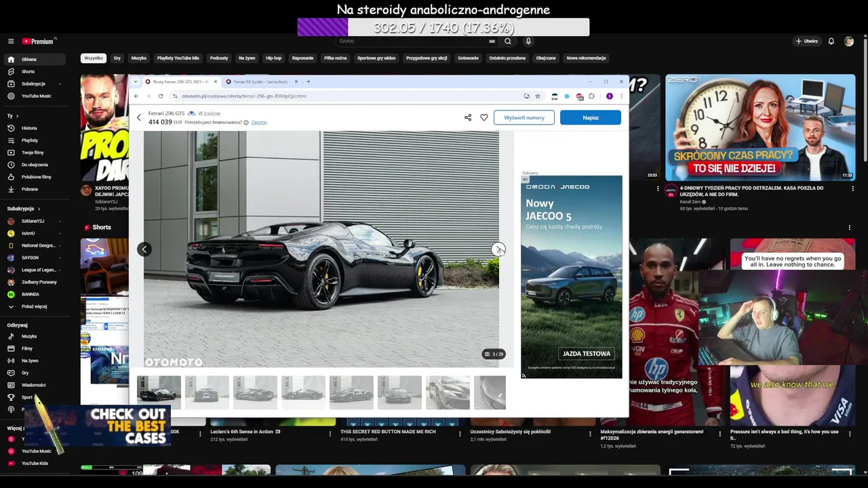Select Playlisty YouTube Mix chip
868x488 pixels.
pos(178,58)
